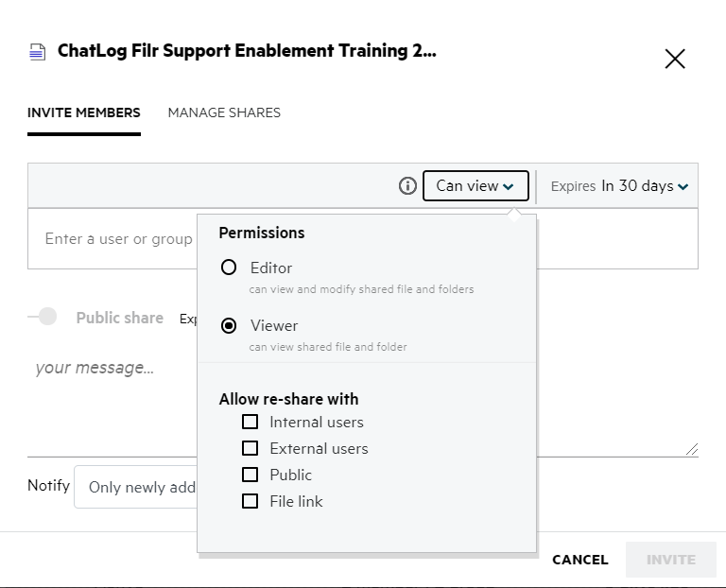The height and width of the screenshot is (588, 726).
Task: Click the info icon beside Can view
Action: click(407, 186)
